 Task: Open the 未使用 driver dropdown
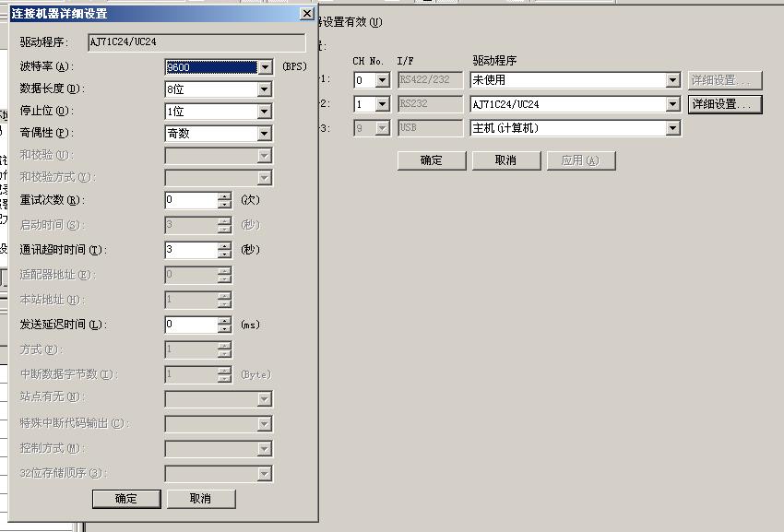pyautogui.click(x=672, y=80)
